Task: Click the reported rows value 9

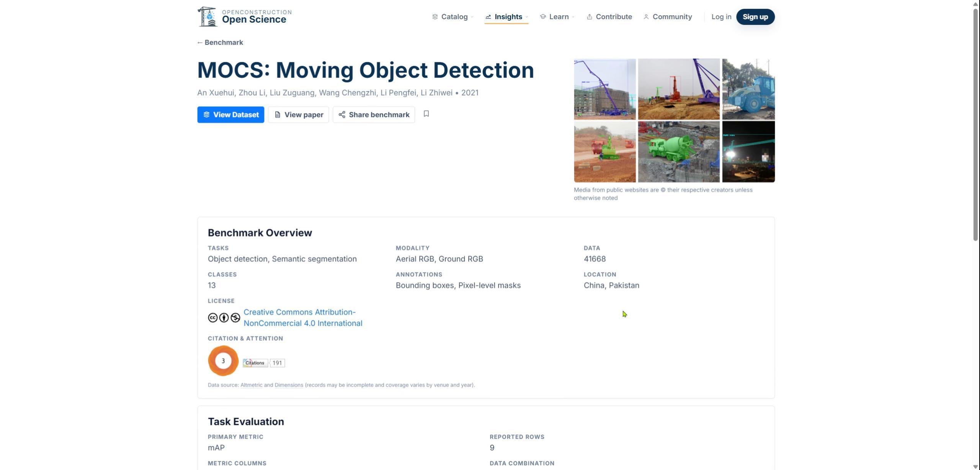Action: coord(492,448)
